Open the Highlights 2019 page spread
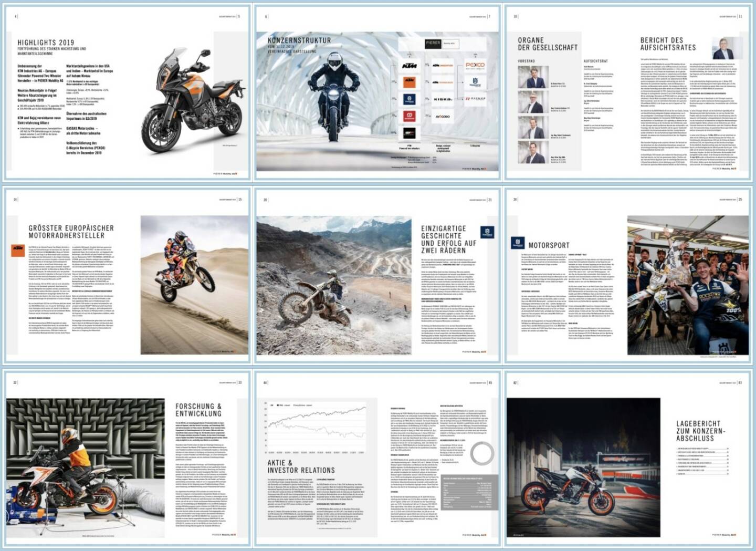This screenshot has width=756, height=551. [x=126, y=92]
